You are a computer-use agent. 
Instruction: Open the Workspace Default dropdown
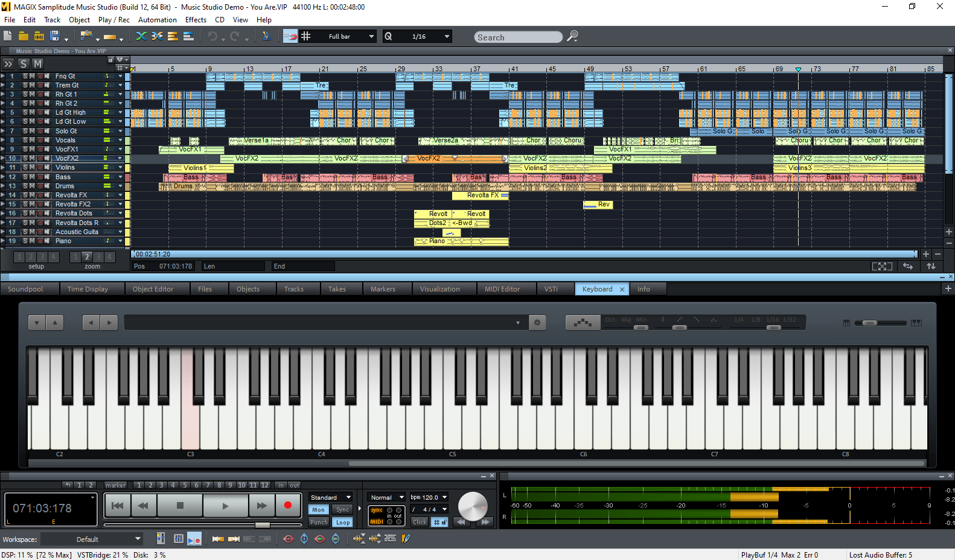92,539
